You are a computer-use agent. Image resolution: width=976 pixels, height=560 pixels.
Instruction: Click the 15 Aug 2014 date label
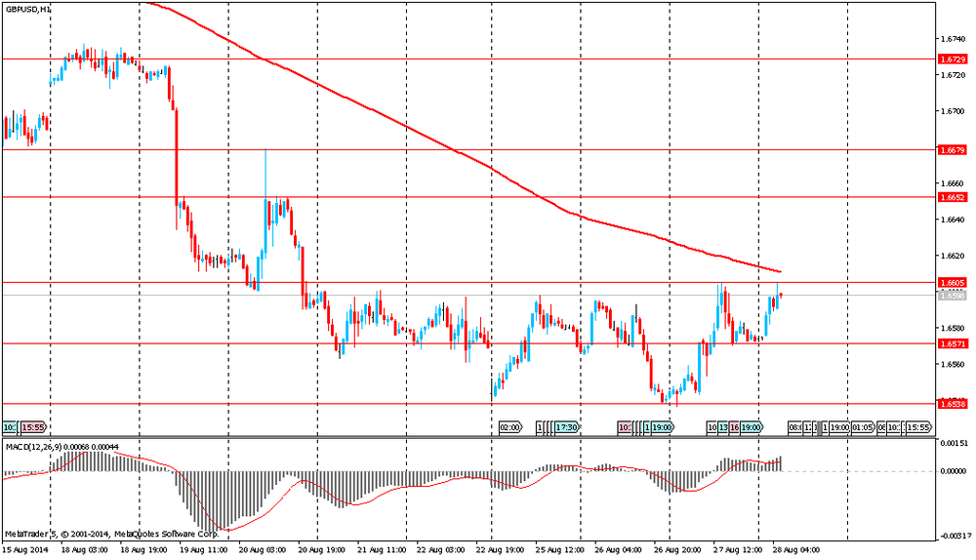tap(26, 550)
